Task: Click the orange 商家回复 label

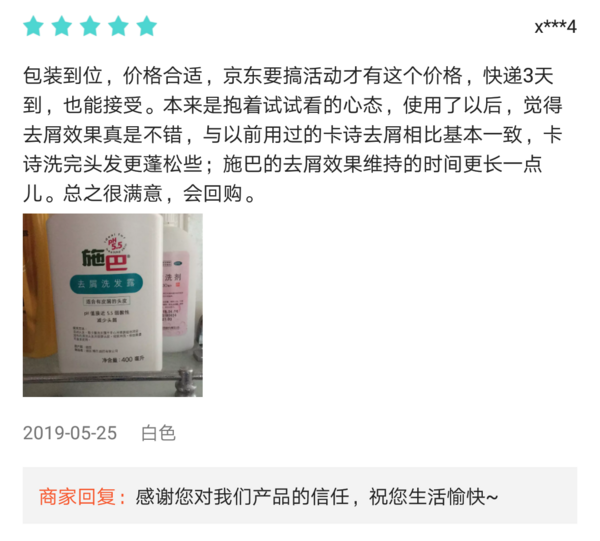Action: (82, 497)
